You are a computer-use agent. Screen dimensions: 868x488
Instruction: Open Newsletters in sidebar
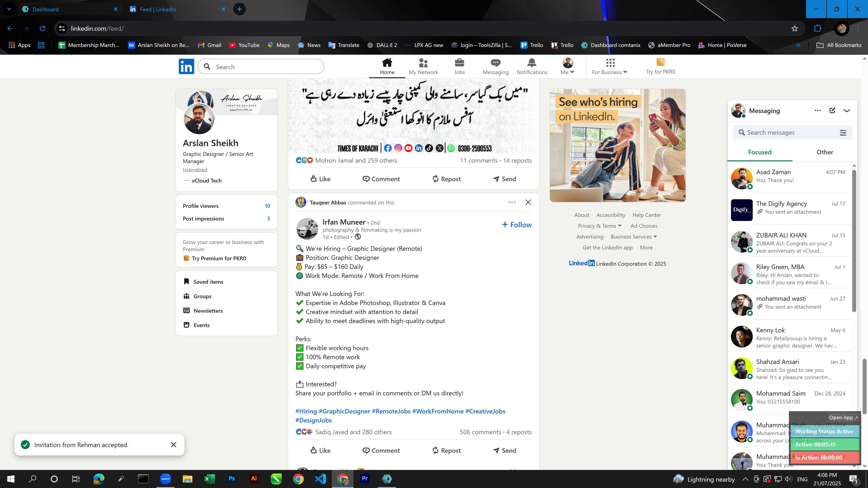coord(203,311)
